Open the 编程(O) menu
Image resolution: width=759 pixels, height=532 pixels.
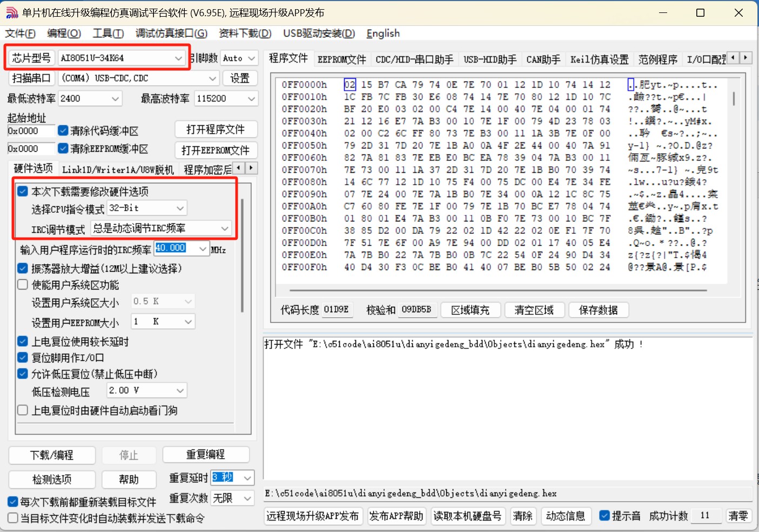pos(64,33)
